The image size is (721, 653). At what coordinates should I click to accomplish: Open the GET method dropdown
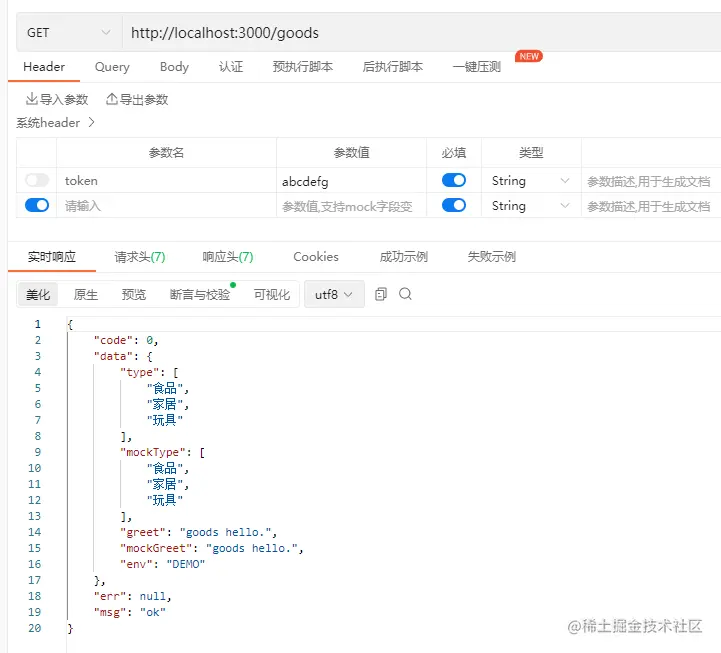pos(69,33)
